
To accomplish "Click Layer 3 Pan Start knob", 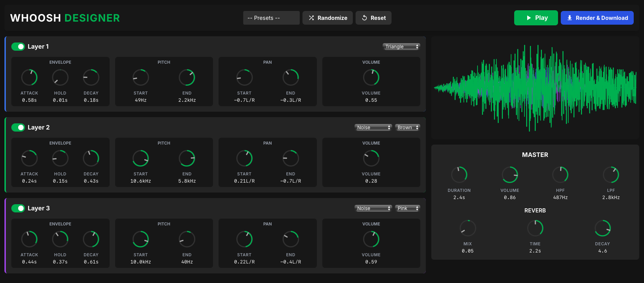I will [245, 239].
